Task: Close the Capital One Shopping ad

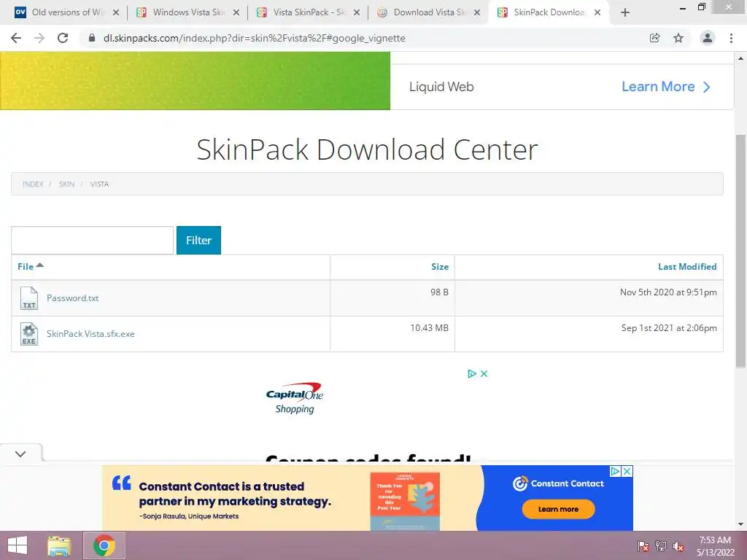Action: coord(484,374)
